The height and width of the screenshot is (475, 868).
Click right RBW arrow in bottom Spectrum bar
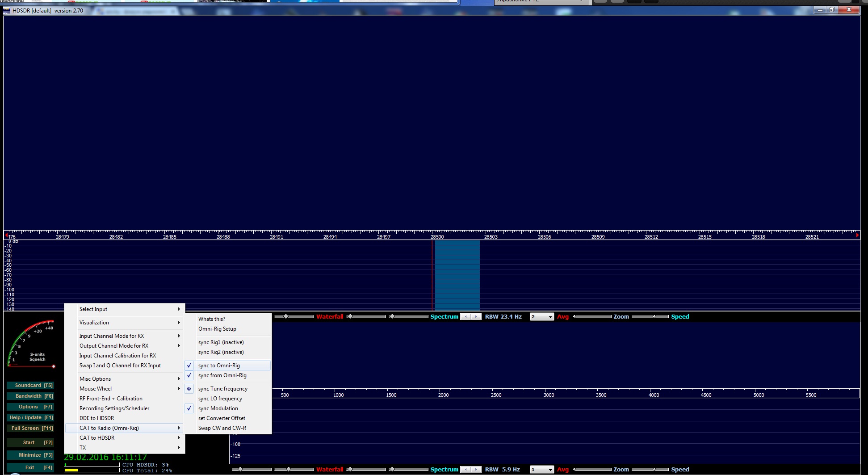[476, 469]
